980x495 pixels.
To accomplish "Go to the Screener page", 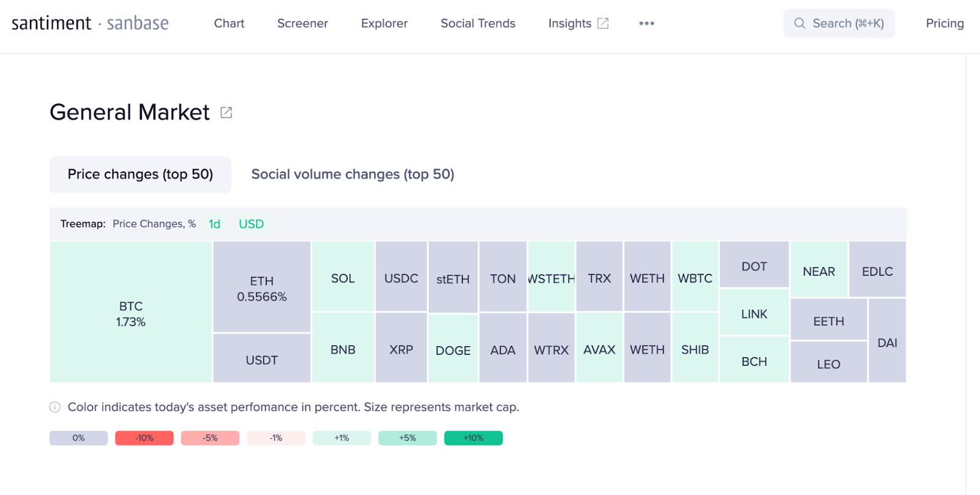I will coord(303,23).
